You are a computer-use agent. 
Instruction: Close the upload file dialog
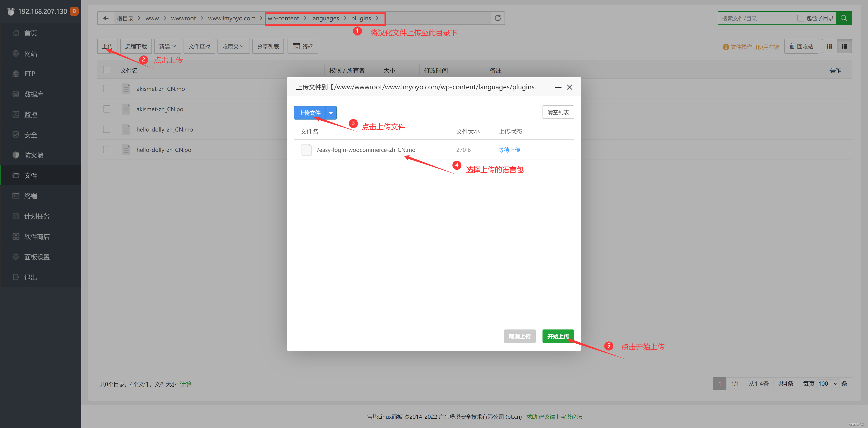click(569, 87)
